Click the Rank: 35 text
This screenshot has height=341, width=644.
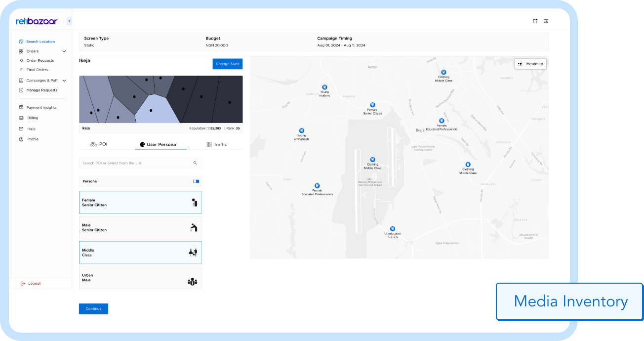pos(233,128)
